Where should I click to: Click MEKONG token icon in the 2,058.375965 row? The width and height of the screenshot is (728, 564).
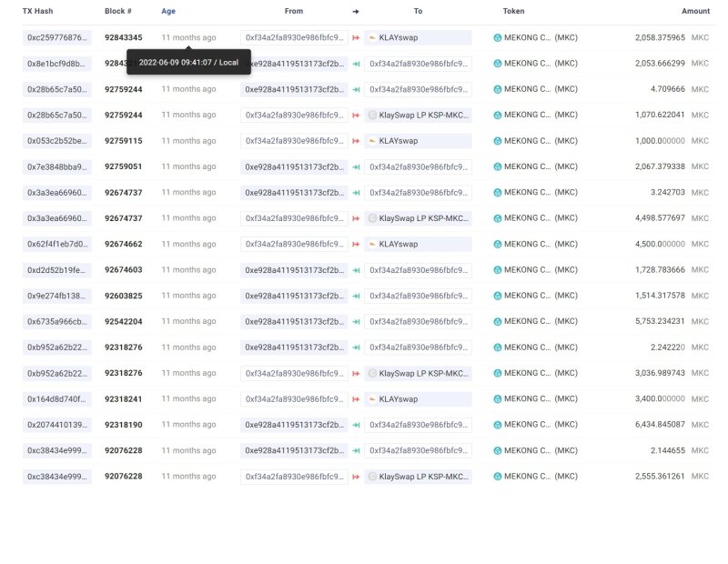[497, 38]
